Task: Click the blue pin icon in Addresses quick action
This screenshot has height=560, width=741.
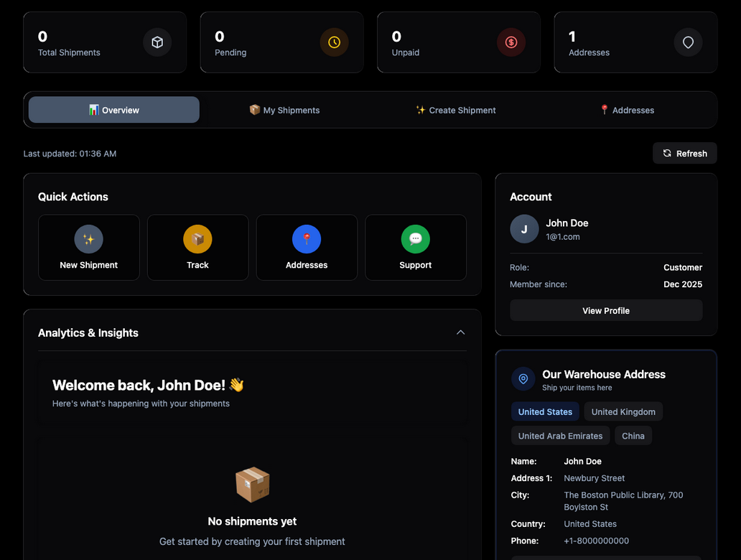Action: click(x=307, y=239)
